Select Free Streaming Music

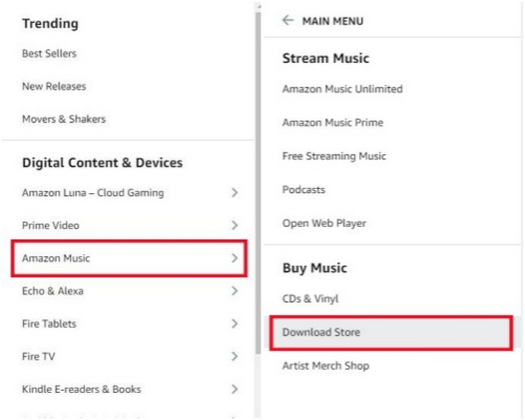pyautogui.click(x=334, y=156)
